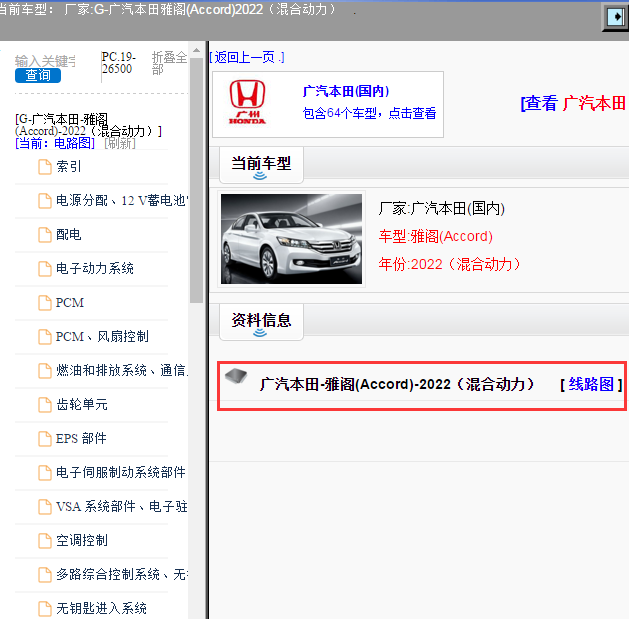Open 燃油和排放系统 entry
This screenshot has width=629, height=619.
pyautogui.click(x=122, y=370)
